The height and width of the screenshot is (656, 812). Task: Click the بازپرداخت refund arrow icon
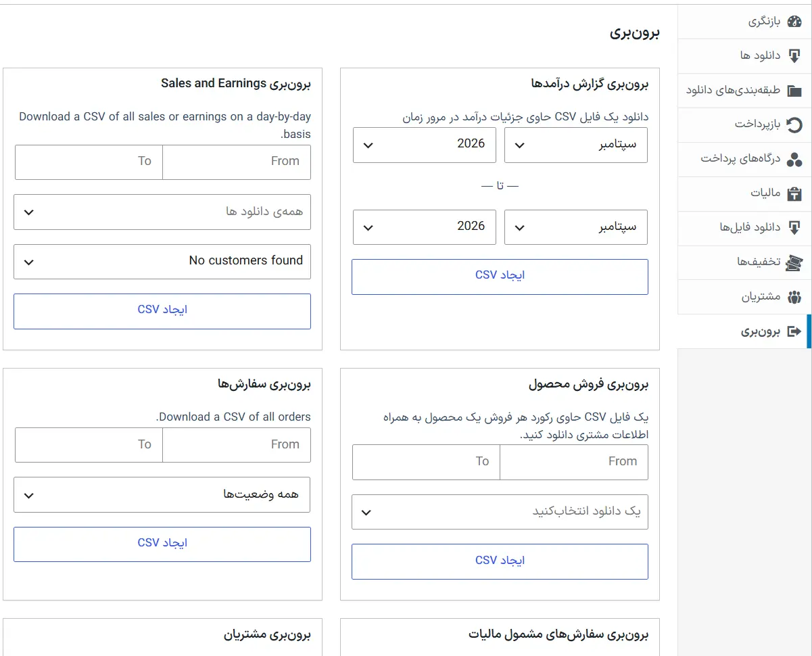coord(794,124)
